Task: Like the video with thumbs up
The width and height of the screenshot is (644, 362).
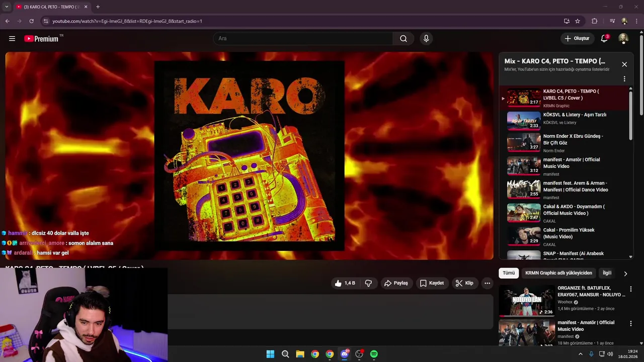Action: point(345,283)
